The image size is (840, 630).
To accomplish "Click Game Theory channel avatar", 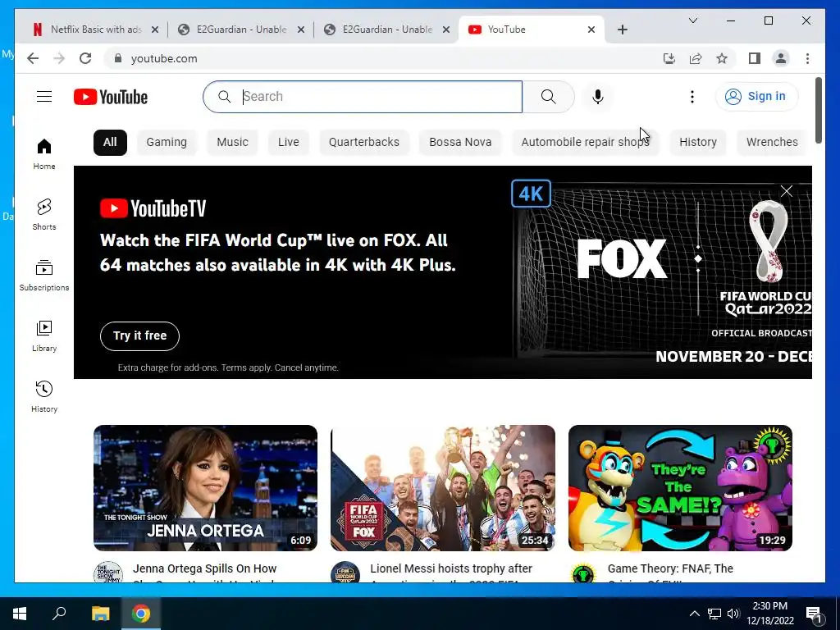I will point(583,573).
